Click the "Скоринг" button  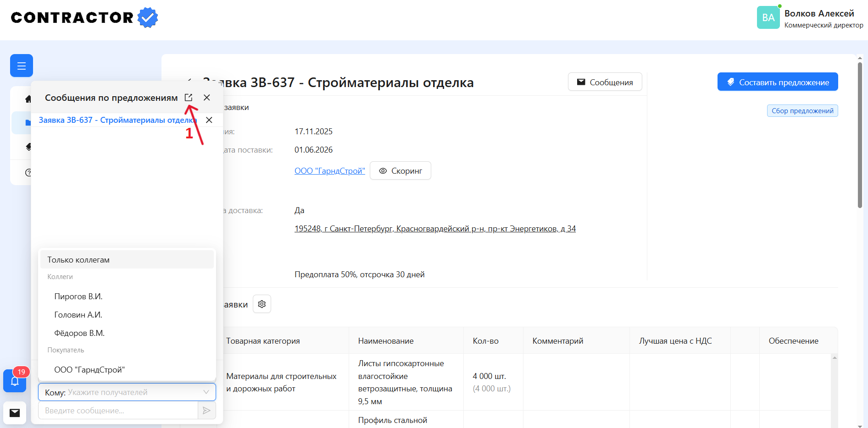400,170
